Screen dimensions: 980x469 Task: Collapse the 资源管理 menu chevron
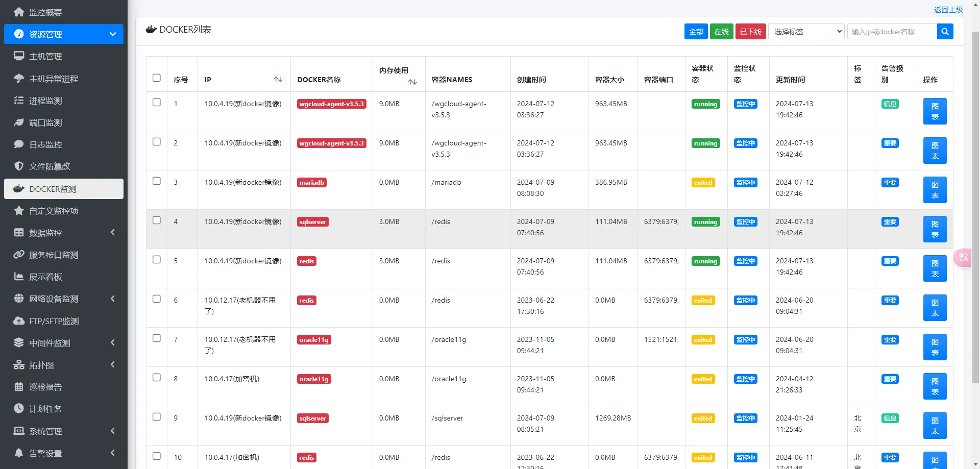pyautogui.click(x=113, y=34)
